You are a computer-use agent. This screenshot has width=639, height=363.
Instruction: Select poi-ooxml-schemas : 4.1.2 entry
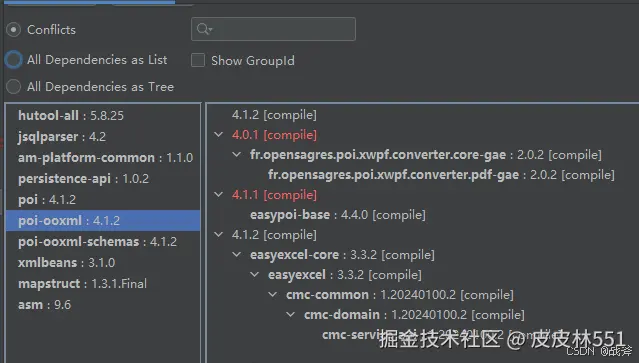click(103, 242)
